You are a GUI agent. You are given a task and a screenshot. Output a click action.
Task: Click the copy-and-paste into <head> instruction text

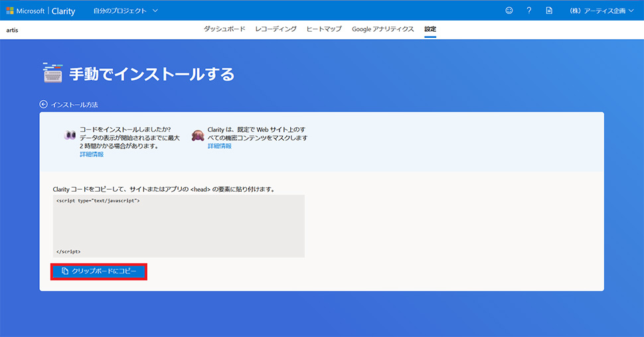point(164,189)
